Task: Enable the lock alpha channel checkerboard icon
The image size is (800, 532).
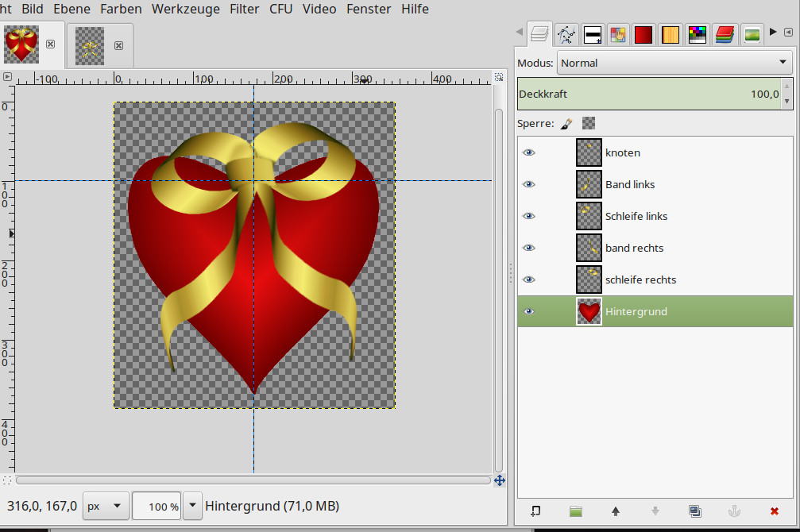Action: (x=589, y=123)
